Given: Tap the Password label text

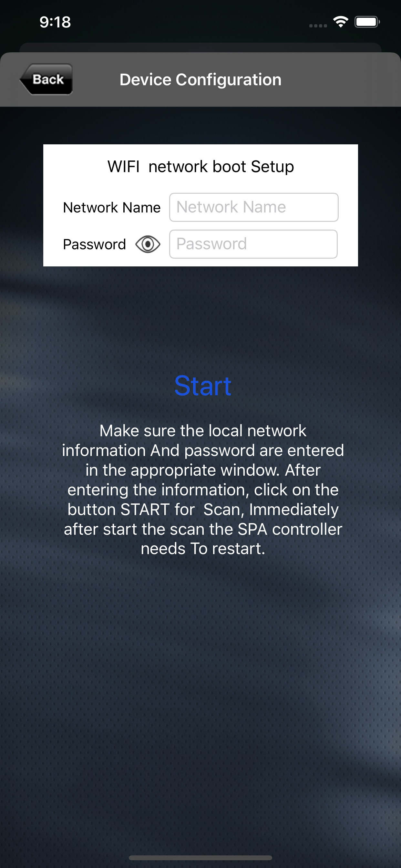Looking at the screenshot, I should point(94,244).
